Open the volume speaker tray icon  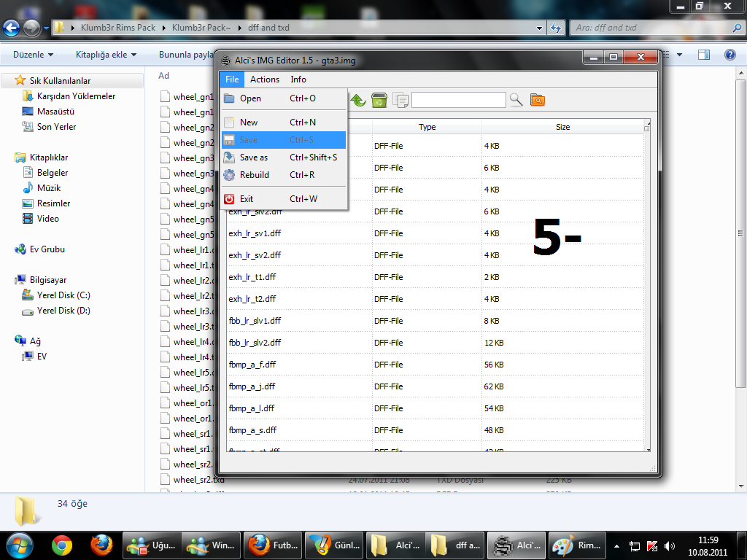point(670,546)
